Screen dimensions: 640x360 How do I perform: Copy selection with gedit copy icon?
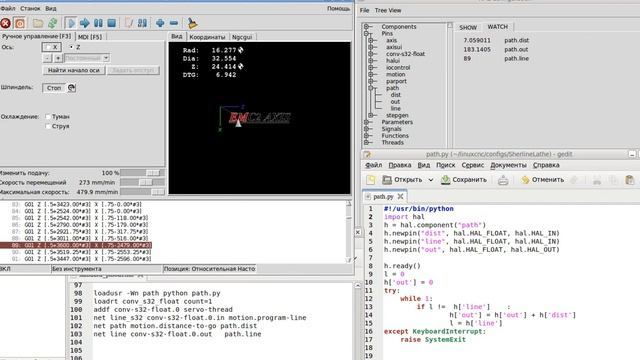point(613,180)
